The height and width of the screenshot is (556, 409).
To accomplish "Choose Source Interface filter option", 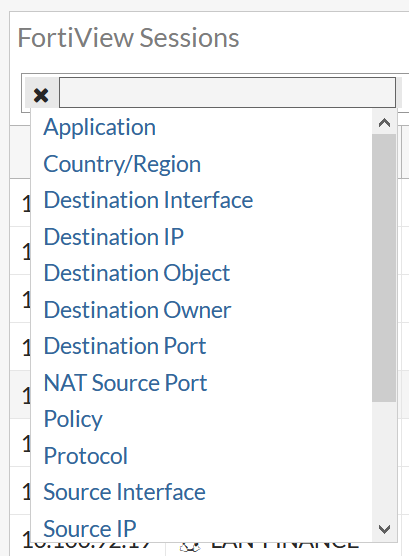I will (x=125, y=492).
